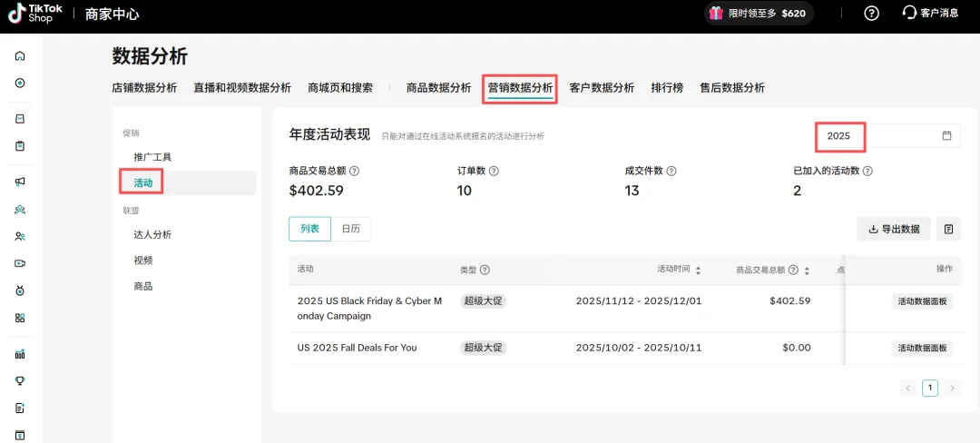The image size is (980, 443).
Task: Open the 2025 year selector
Action: coord(839,136)
